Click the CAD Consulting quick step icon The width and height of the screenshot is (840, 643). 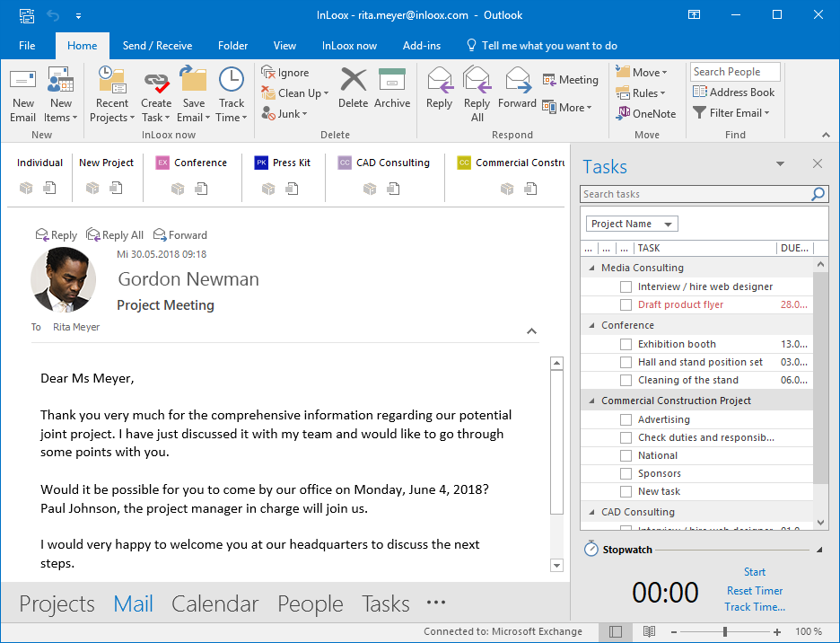click(345, 163)
